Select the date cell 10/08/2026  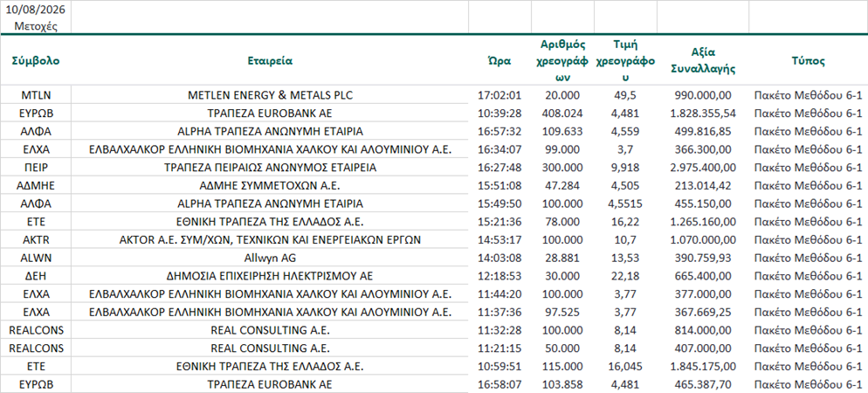coord(36,10)
